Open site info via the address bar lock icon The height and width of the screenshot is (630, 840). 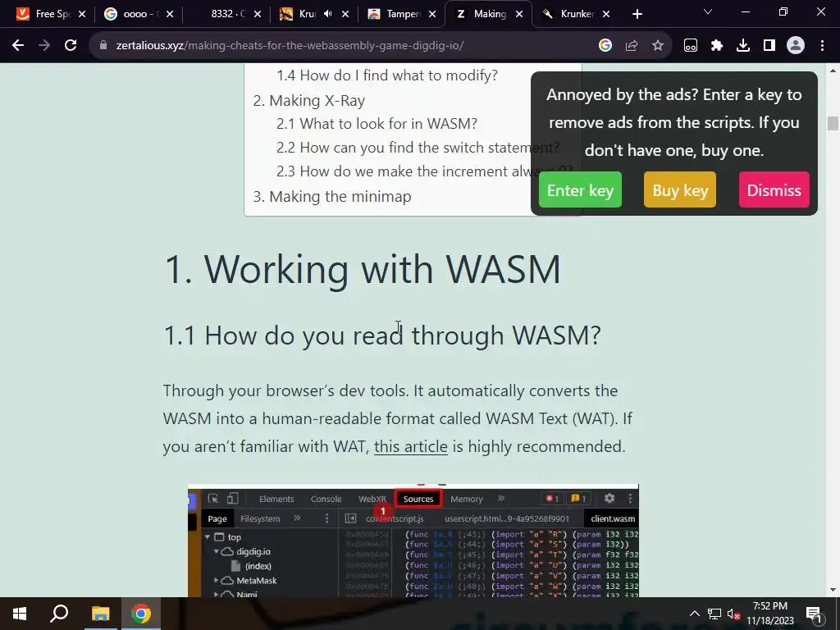point(103,46)
